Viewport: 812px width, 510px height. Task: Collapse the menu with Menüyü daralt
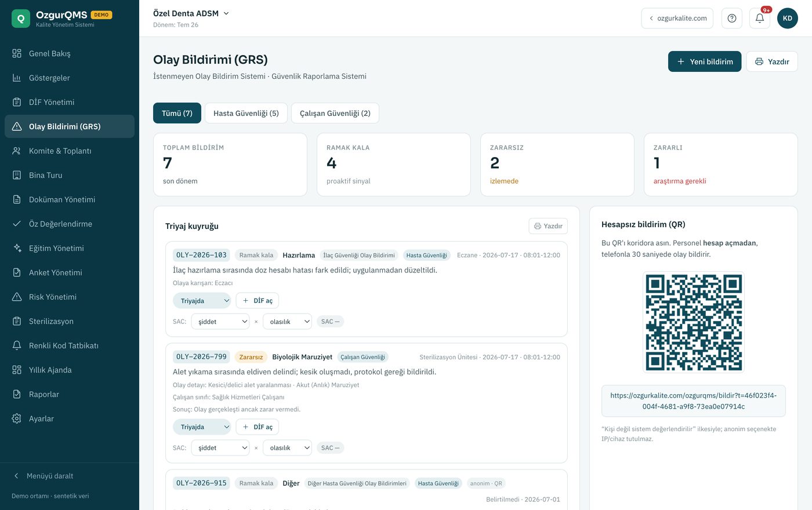70,476
